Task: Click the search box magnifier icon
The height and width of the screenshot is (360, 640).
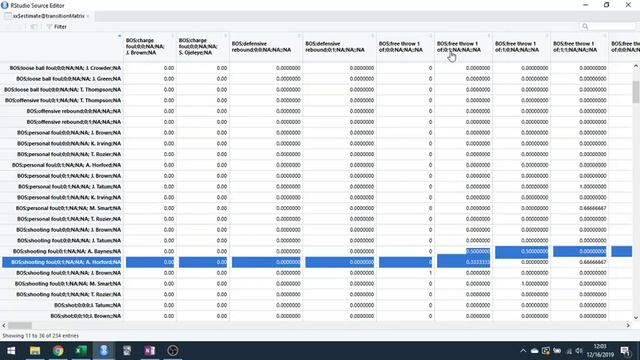Action: (585, 26)
